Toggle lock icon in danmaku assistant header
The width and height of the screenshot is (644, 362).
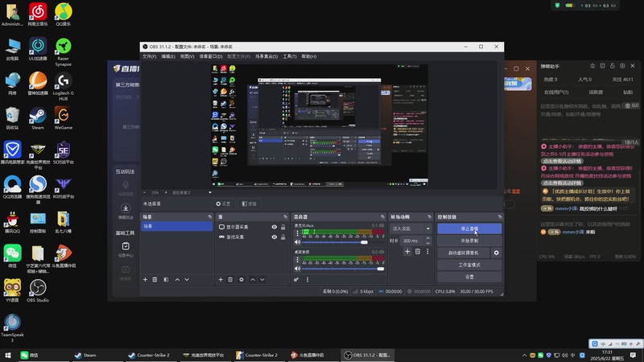(613, 66)
